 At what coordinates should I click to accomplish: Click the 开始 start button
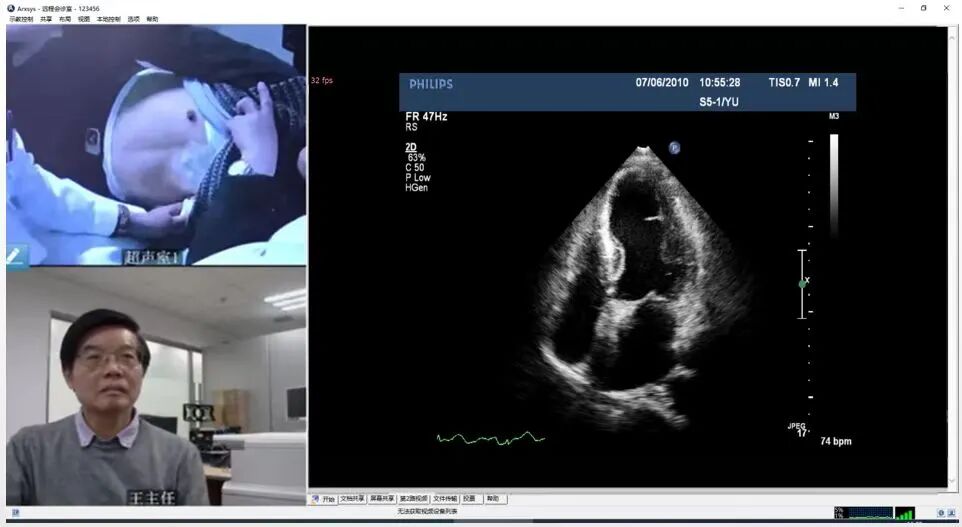pyautogui.click(x=324, y=499)
